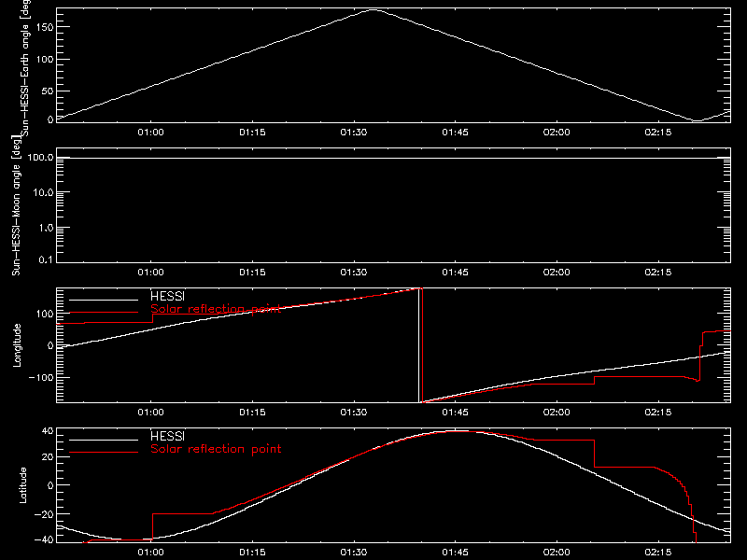Click the 100.0 tick on the Moon angle axis
Image resolution: width=747 pixels, height=560 pixels.
40,158
